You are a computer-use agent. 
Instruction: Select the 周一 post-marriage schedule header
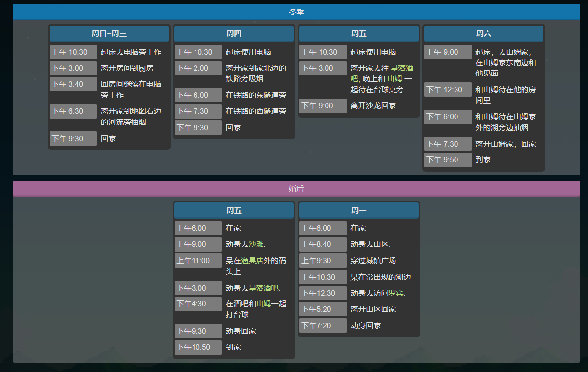tap(359, 210)
